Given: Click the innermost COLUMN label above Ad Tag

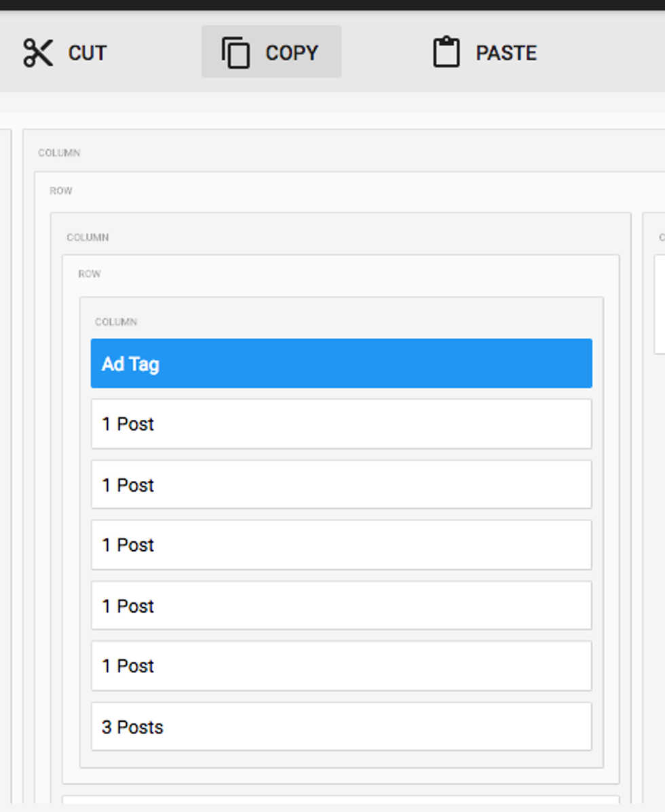Looking at the screenshot, I should (116, 322).
